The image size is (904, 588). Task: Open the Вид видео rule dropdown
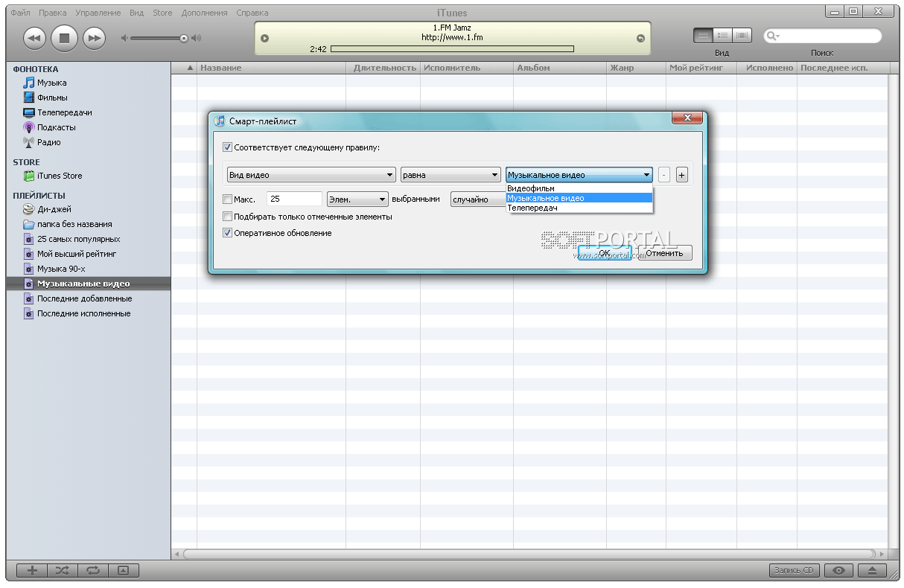311,175
